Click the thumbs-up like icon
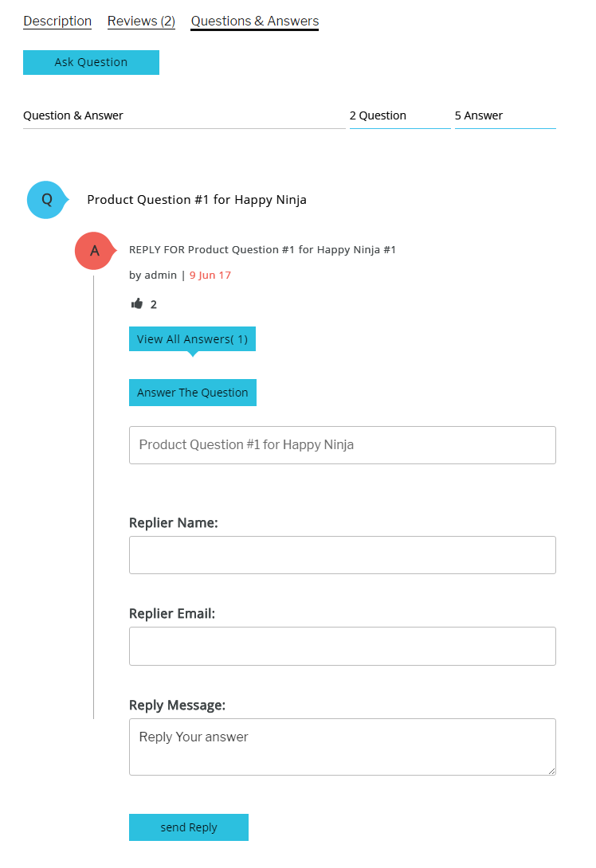Screen dimensions: 596x868 click(137, 303)
